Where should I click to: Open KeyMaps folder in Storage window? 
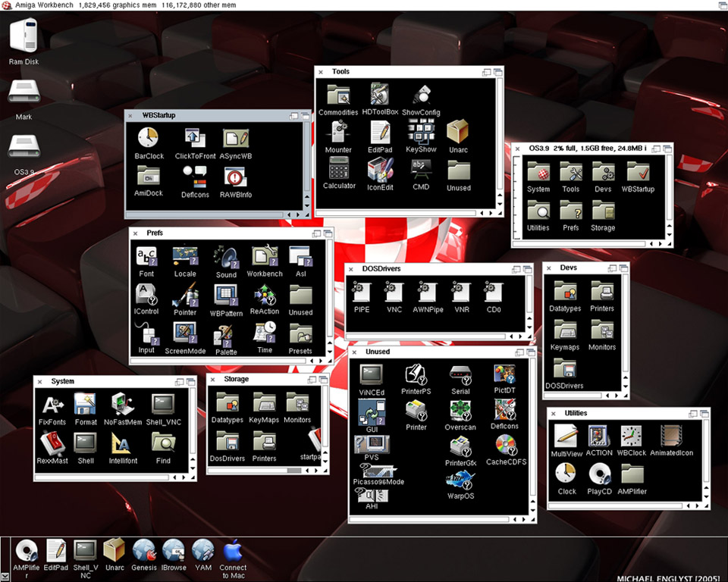pyautogui.click(x=264, y=403)
